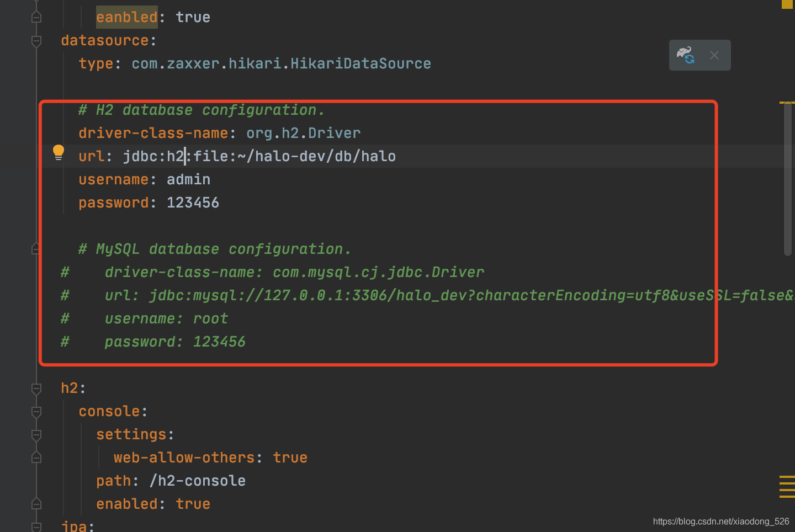Click 'com.zaxxer.hikari.HikariDataSource' value
The width and height of the screenshot is (795, 532).
[x=281, y=63]
